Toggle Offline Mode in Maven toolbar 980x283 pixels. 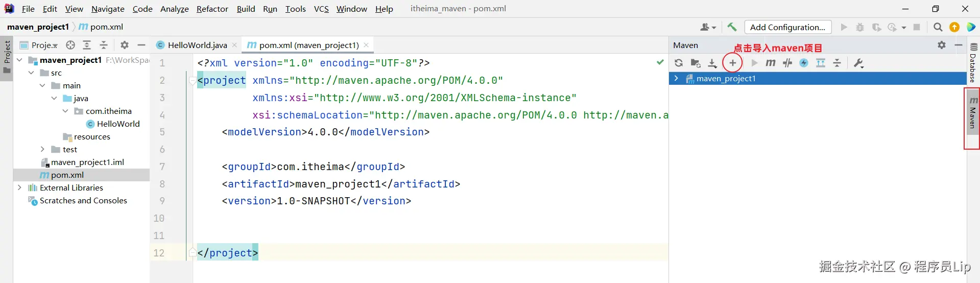787,63
